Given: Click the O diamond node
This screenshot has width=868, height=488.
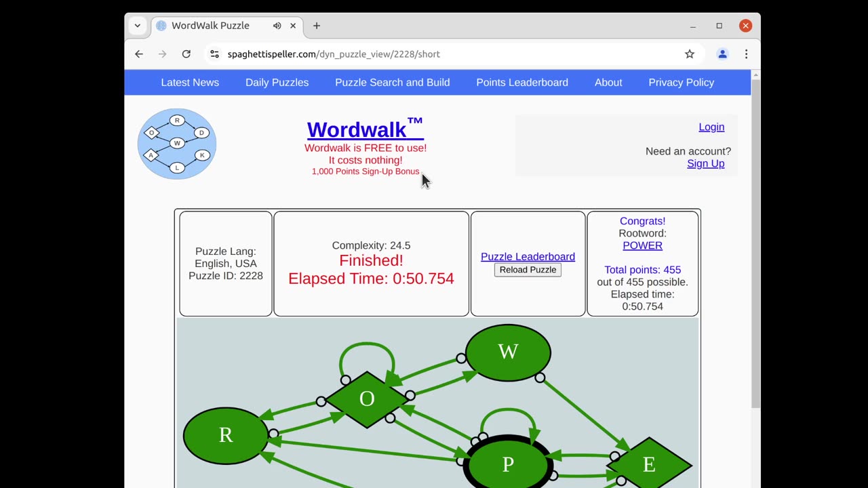Looking at the screenshot, I should point(367,399).
